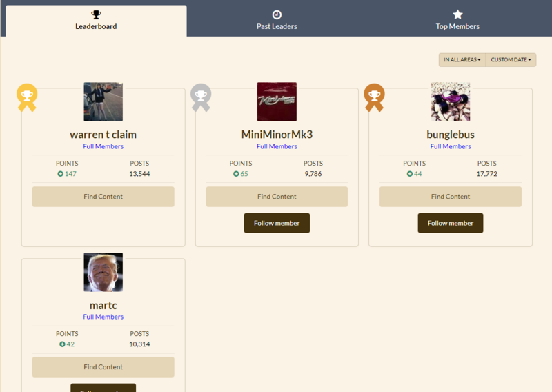Click the green plus icon beside 42 points

coord(61,344)
